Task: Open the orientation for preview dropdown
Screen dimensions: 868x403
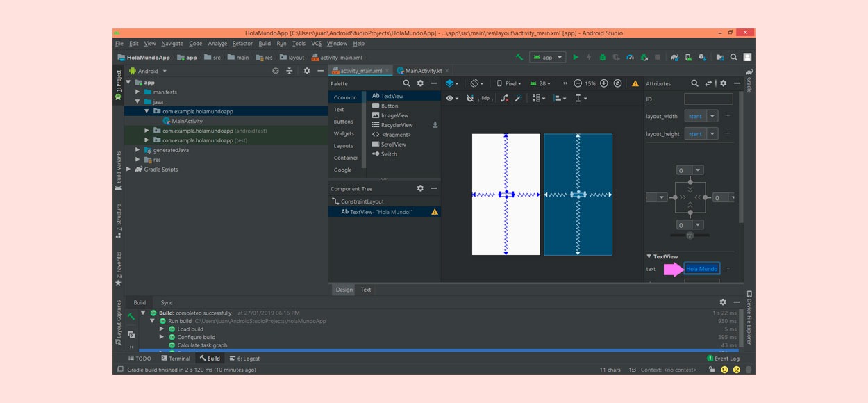Action: 476,83
